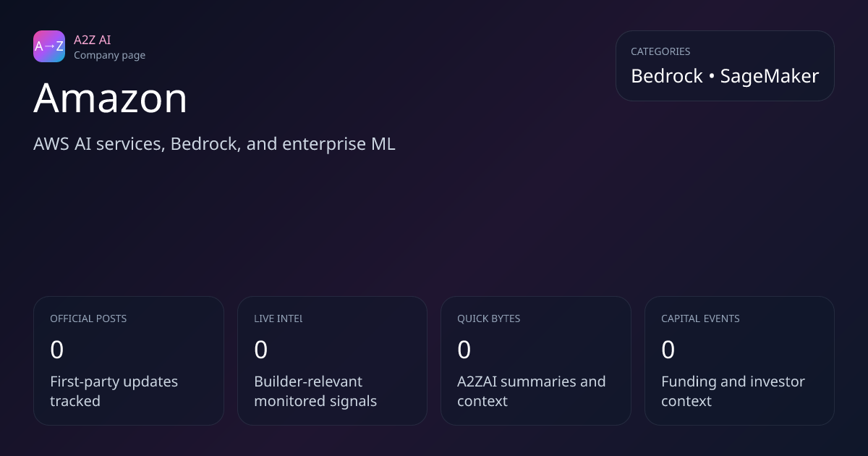The height and width of the screenshot is (456, 868).
Task: Click the Official Posts zero count
Action: point(57,350)
